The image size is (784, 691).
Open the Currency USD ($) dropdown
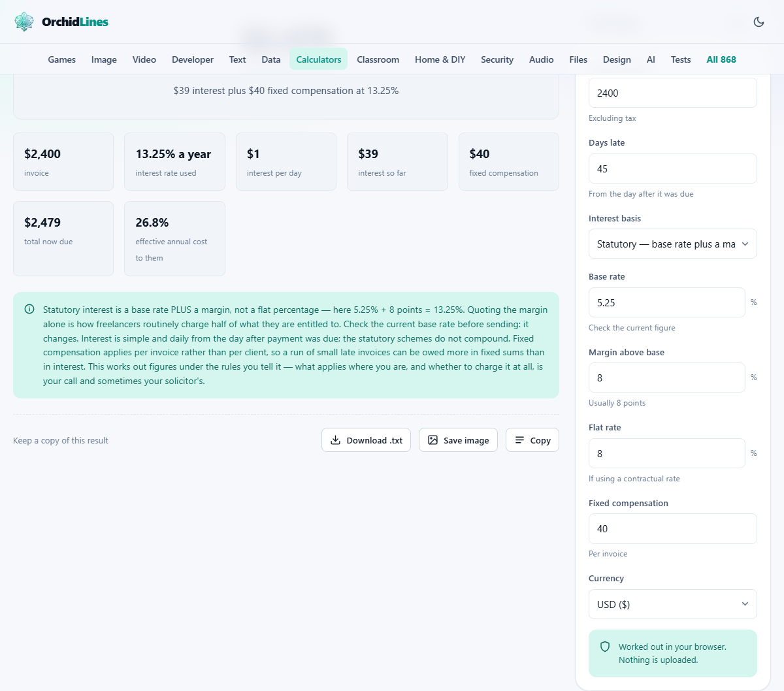[672, 604]
